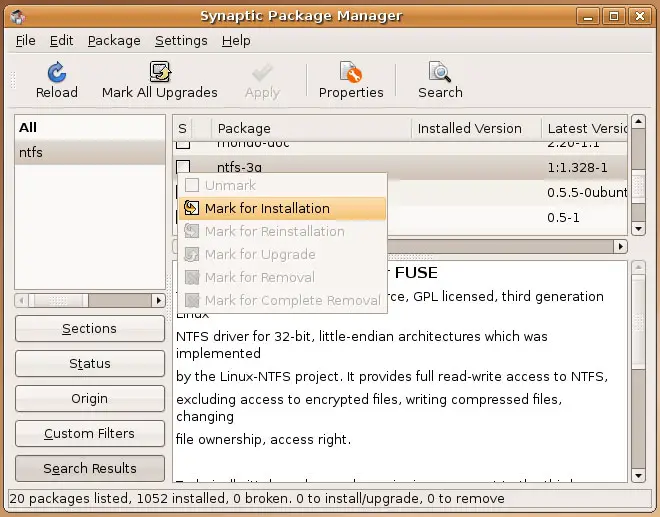Select the All entry in filter list
Screen dimensions: 660x517
pyautogui.click(x=90, y=128)
